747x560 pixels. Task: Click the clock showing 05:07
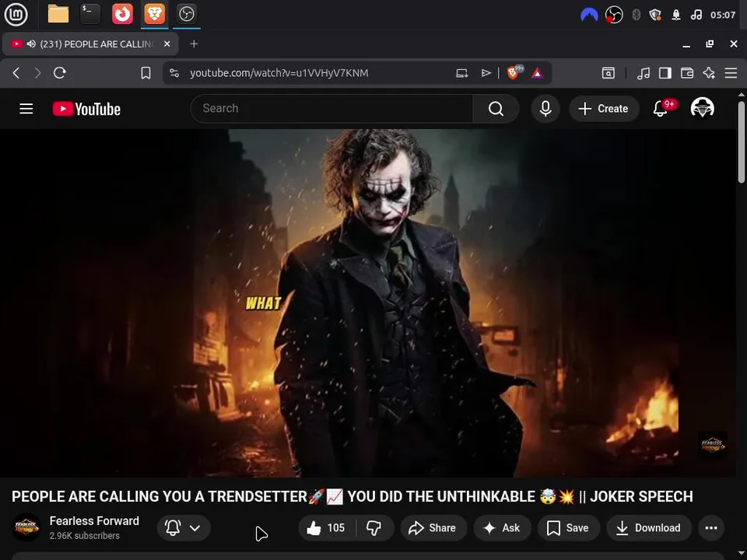pos(723,16)
